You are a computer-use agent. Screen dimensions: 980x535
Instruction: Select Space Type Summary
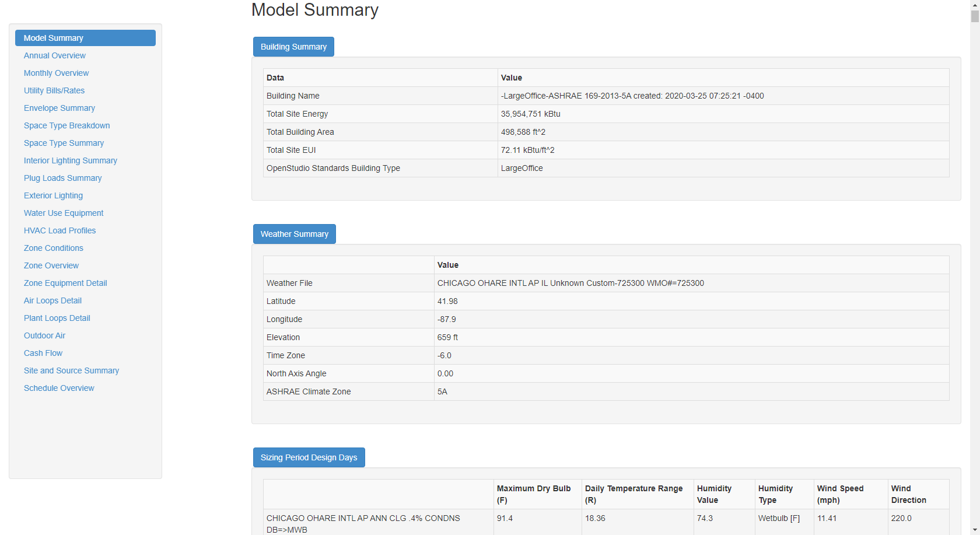pos(64,143)
